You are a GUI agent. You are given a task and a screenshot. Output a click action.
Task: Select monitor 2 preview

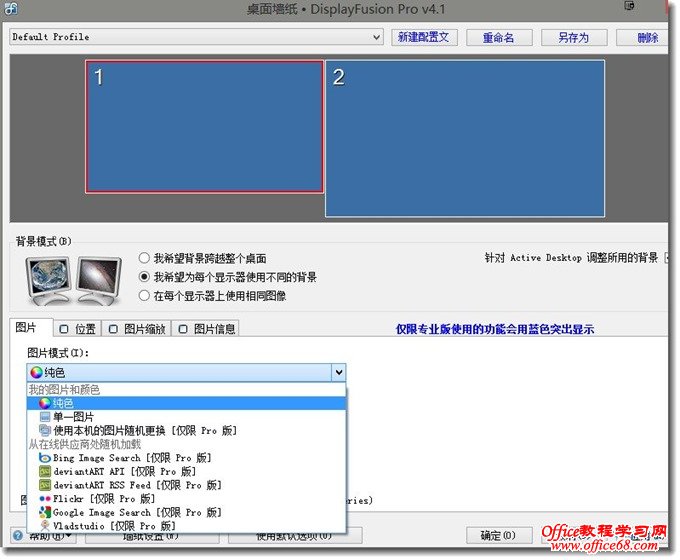[465, 138]
